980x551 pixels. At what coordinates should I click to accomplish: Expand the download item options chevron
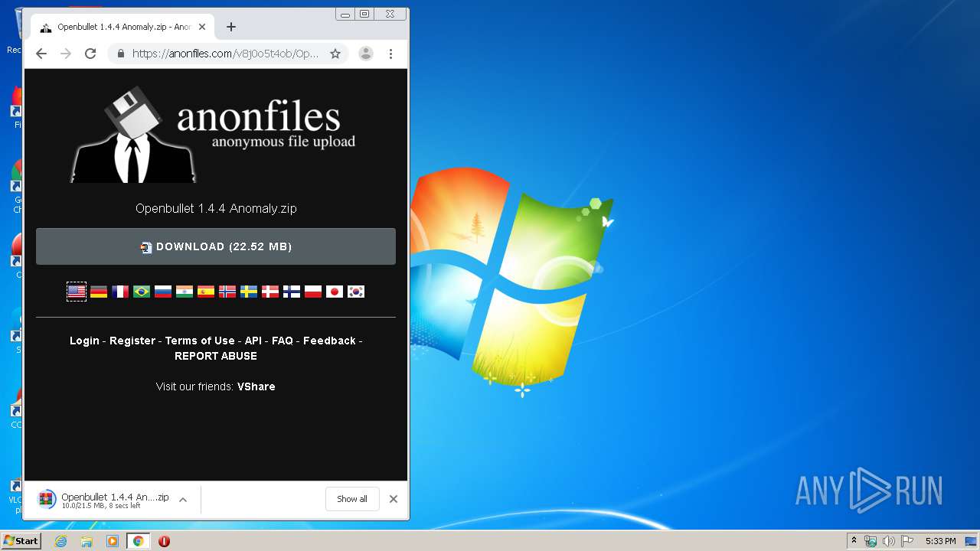pyautogui.click(x=183, y=500)
